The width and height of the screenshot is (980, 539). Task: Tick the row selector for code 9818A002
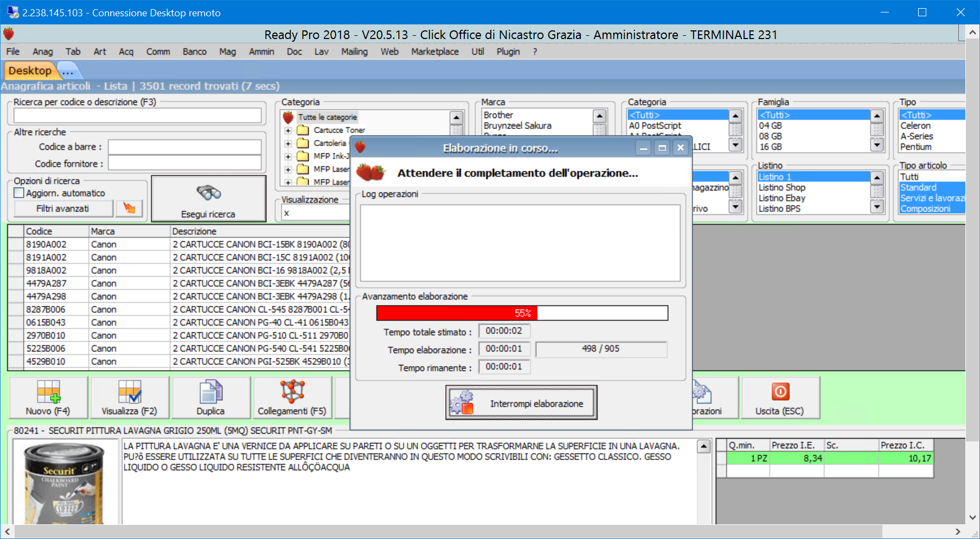click(16, 271)
